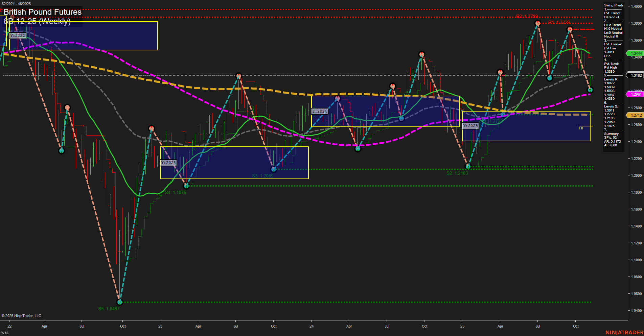The width and height of the screenshot is (644, 336).
Task: Expand the Swing Pivots summary panel
Action: (x=613, y=5)
